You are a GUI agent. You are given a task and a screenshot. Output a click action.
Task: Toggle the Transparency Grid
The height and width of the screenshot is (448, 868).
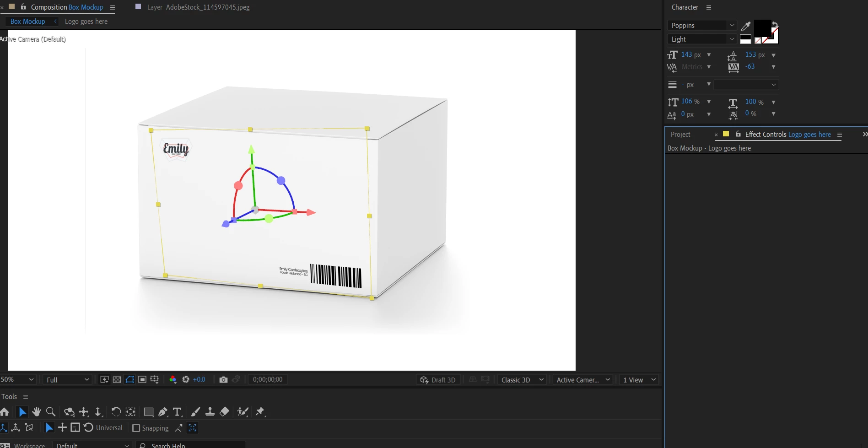click(117, 380)
